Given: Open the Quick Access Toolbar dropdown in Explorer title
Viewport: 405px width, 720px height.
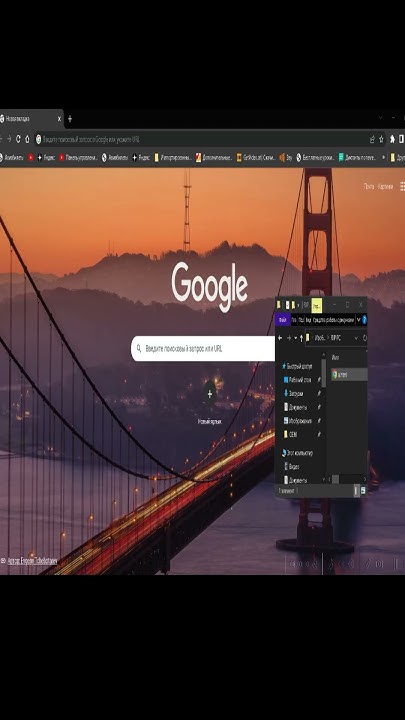Looking at the screenshot, I should pos(298,305).
